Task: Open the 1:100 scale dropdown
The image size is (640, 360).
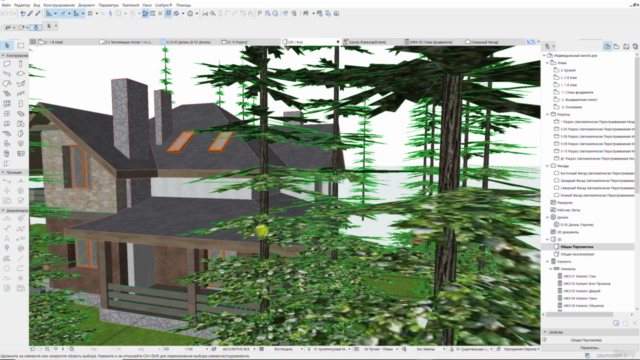Action: [190, 349]
